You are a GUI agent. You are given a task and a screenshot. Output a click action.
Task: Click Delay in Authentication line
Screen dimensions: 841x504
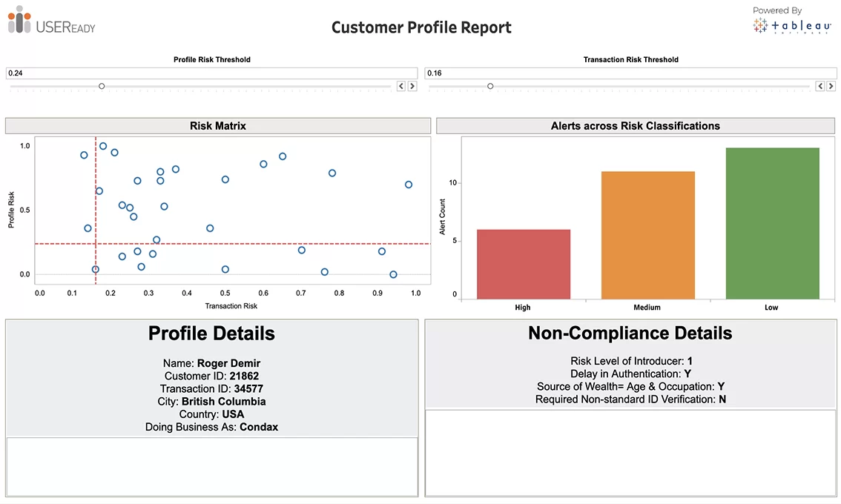tap(630, 374)
